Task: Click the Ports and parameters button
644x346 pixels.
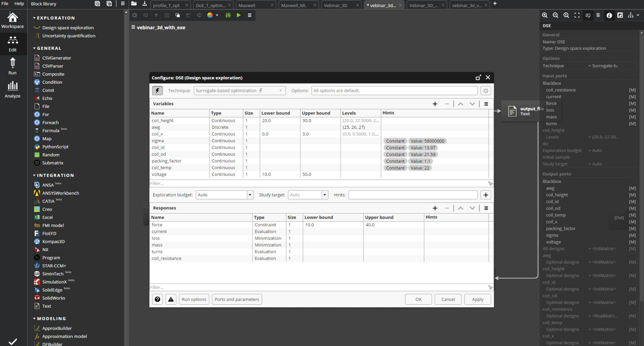Action: tap(237, 300)
